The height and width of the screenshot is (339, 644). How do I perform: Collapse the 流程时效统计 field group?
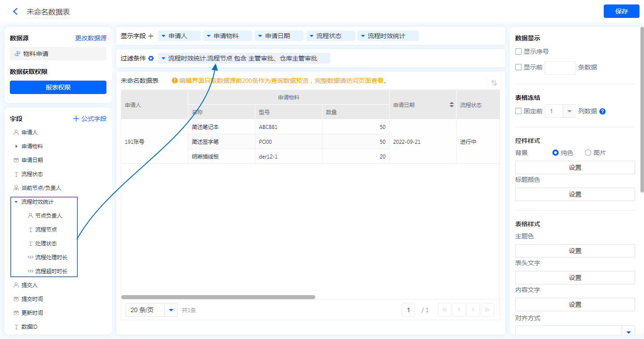17,202
